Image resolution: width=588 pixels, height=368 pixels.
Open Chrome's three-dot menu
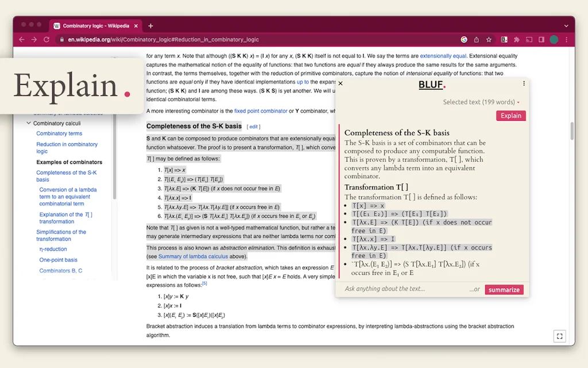[567, 40]
